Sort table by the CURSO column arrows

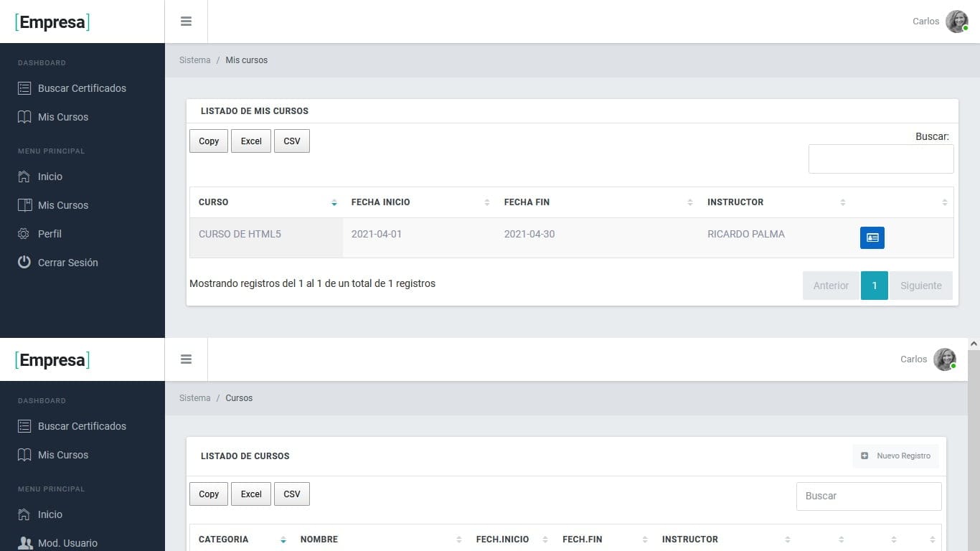coord(334,202)
